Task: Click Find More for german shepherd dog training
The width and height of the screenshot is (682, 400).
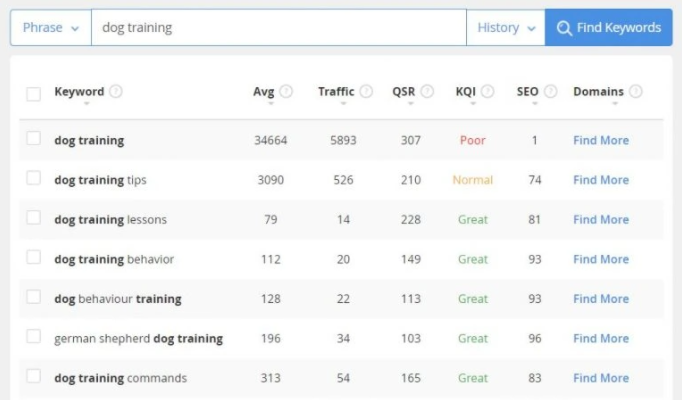Action: coord(600,339)
